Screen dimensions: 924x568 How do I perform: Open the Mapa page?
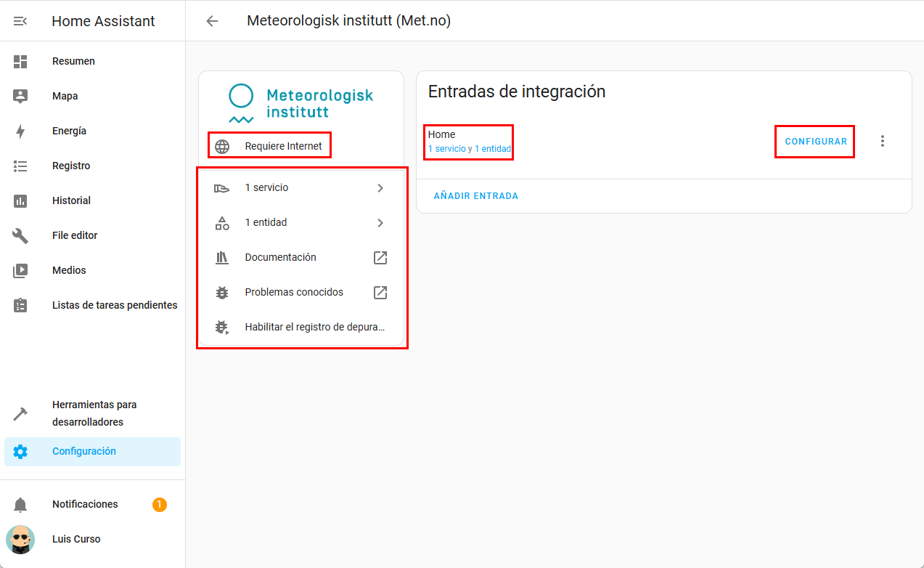pos(65,97)
